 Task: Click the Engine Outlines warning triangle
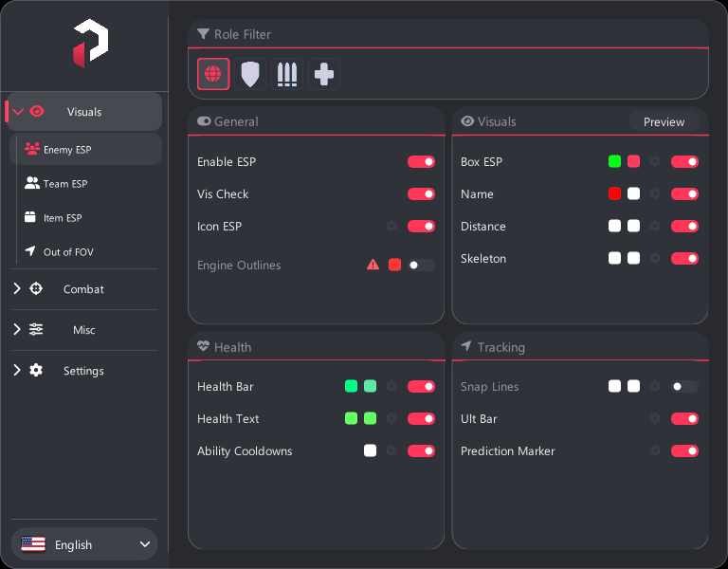pyautogui.click(x=373, y=265)
